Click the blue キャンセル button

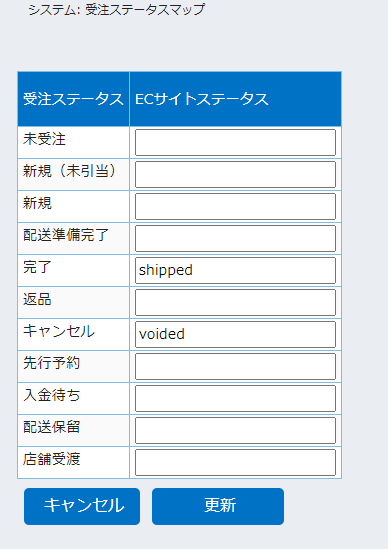(x=82, y=506)
